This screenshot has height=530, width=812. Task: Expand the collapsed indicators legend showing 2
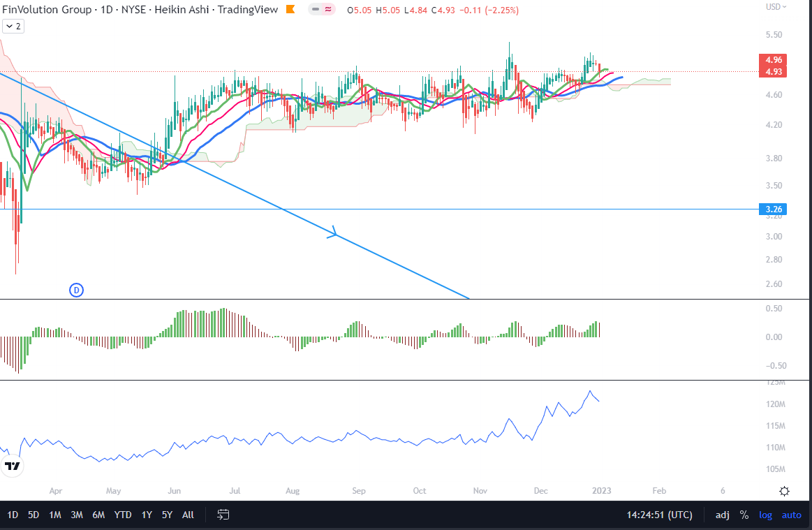click(13, 27)
